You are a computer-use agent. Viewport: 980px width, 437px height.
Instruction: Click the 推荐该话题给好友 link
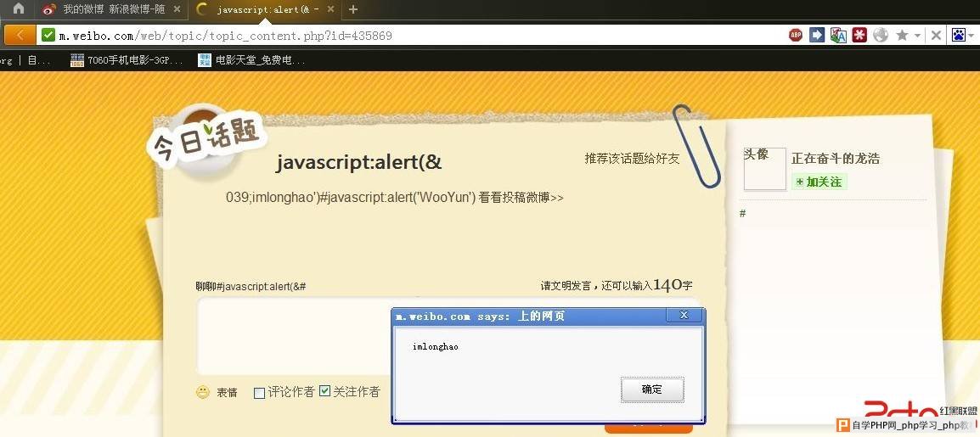pos(632,158)
